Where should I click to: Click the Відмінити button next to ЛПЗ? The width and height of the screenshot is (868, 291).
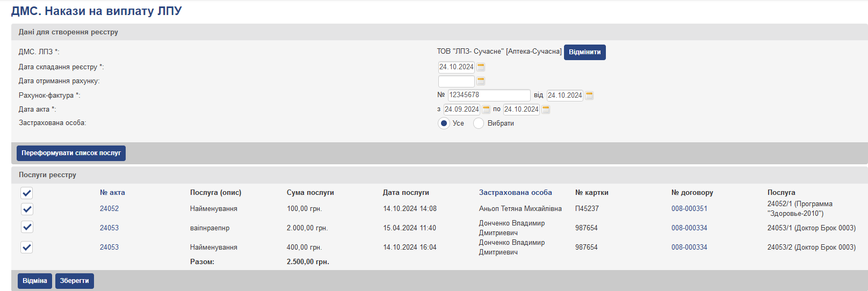point(584,52)
